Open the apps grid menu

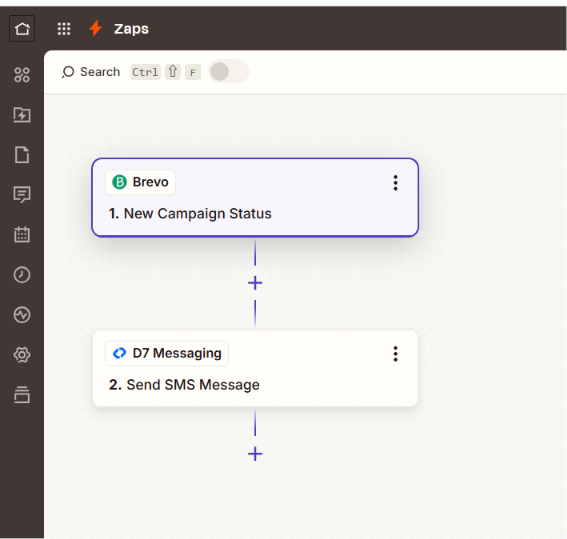click(x=64, y=29)
